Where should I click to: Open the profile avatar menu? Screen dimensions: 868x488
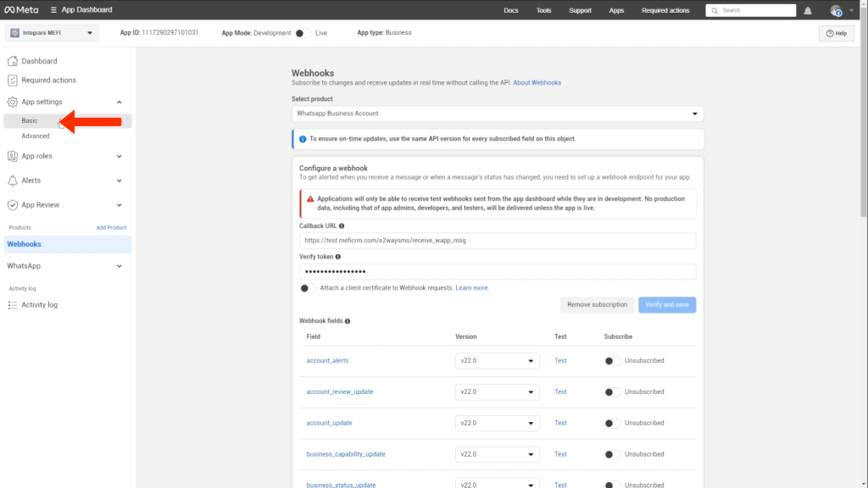tap(836, 10)
